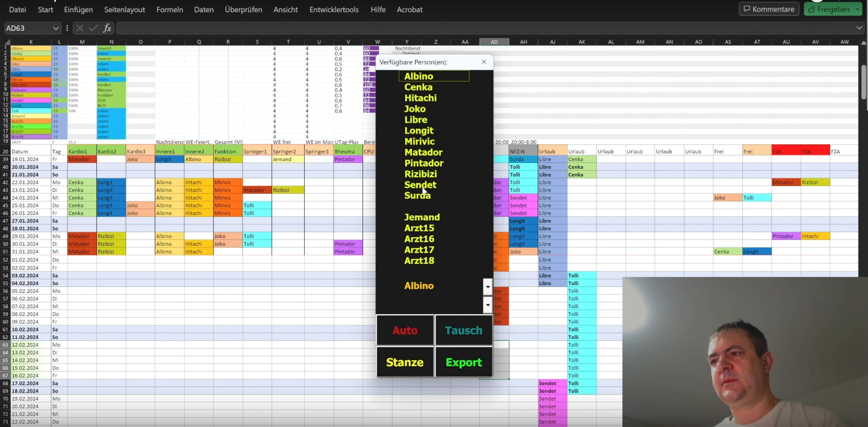Open the Name Box dropdown arrow
Image resolution: width=868 pixels, height=427 pixels.
tap(56, 28)
